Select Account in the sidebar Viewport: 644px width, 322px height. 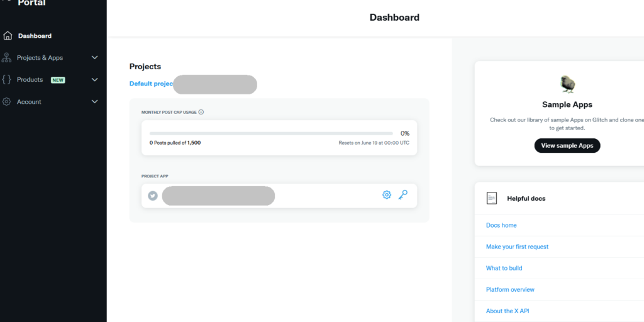29,101
